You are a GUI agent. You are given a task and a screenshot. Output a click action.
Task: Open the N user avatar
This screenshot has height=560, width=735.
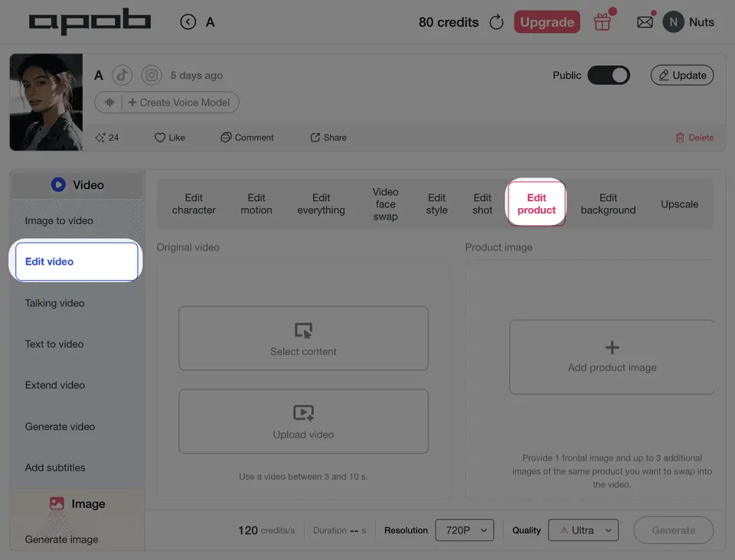click(x=673, y=22)
